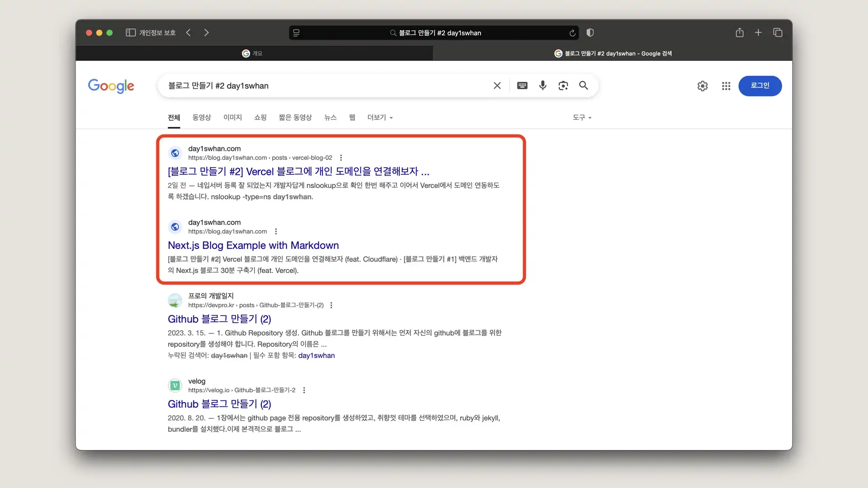The width and height of the screenshot is (868, 488).
Task: Switch to the 웹 tab
Action: (x=352, y=117)
